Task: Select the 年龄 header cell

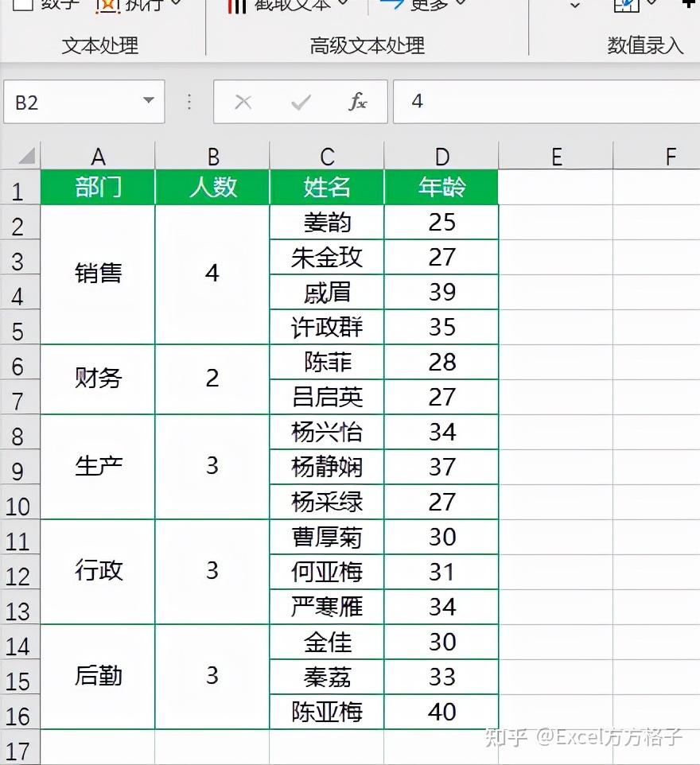Action: (x=441, y=188)
